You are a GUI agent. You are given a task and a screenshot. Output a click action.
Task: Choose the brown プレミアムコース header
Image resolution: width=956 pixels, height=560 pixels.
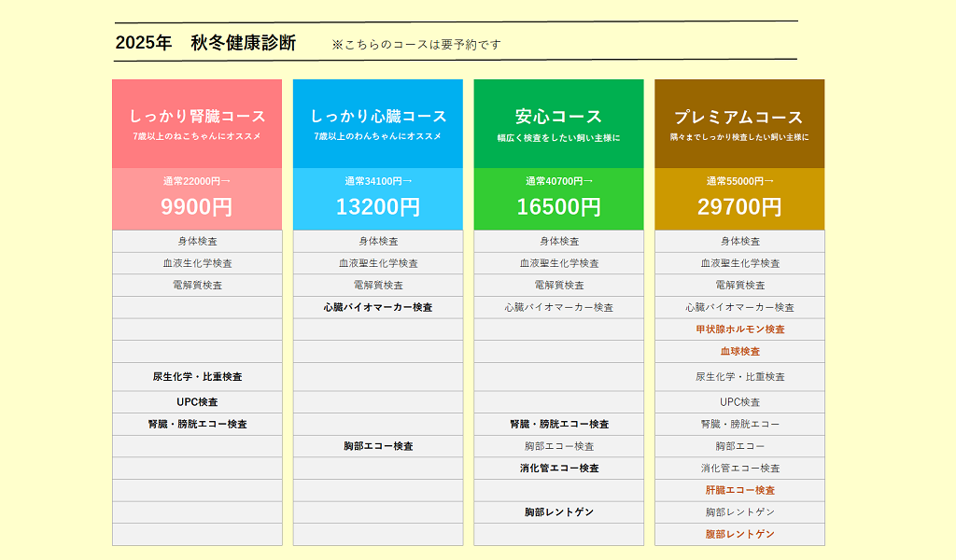739,123
